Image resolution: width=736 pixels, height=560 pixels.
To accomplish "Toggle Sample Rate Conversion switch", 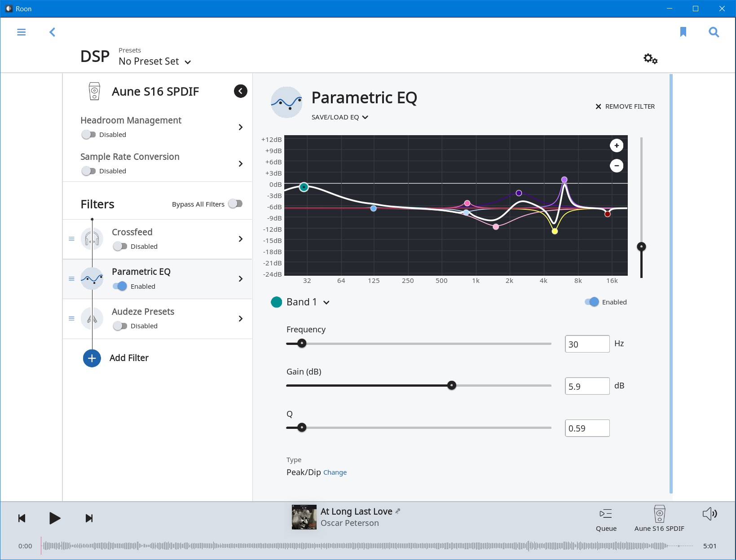I will (88, 171).
